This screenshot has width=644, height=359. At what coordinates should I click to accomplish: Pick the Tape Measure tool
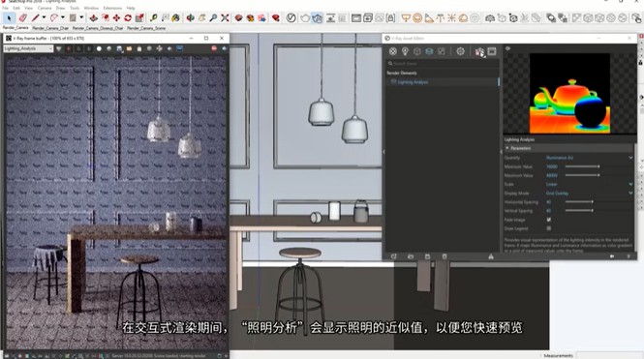[x=154, y=18]
